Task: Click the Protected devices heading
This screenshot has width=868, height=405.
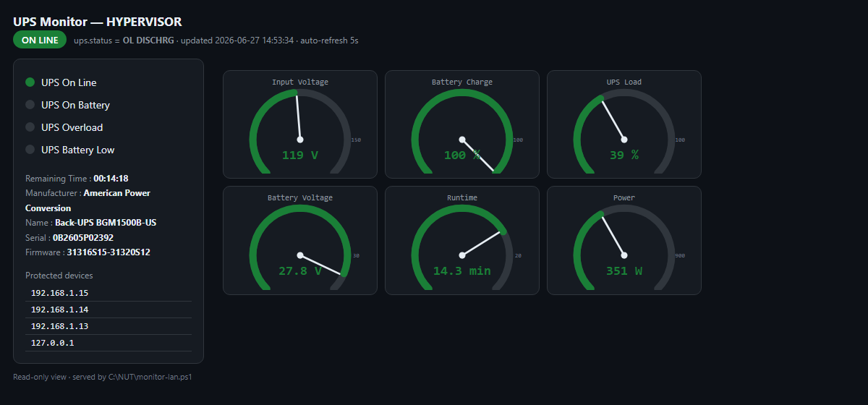Action: [59, 276]
